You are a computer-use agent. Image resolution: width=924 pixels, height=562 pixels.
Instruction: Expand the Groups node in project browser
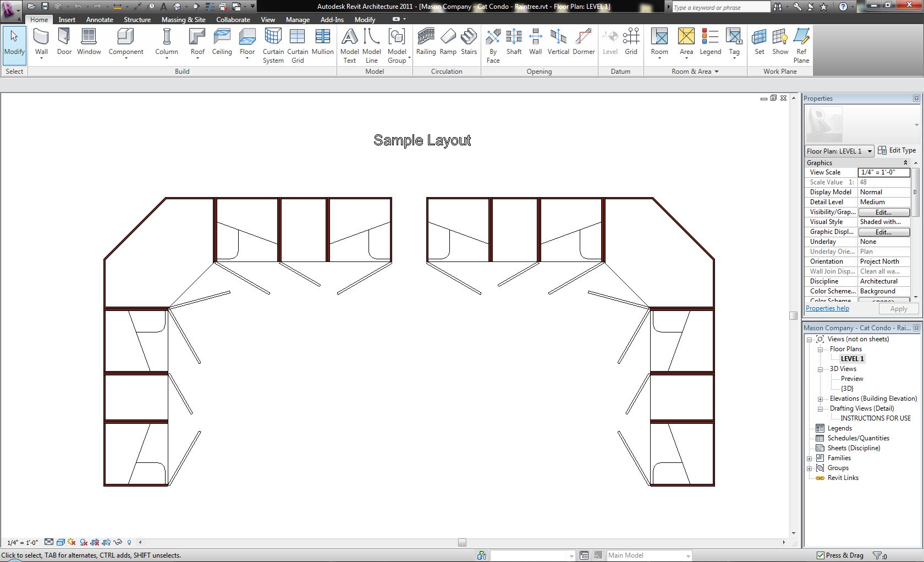point(810,468)
